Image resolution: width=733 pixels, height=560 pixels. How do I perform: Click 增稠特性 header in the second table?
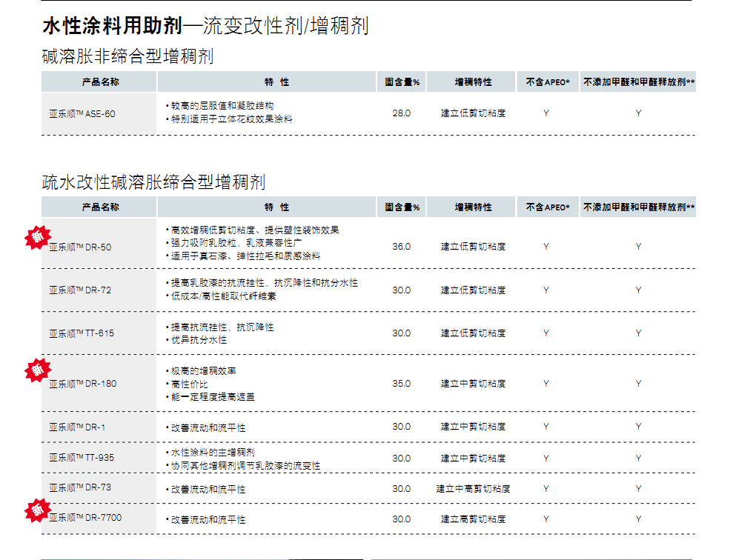pyautogui.click(x=473, y=207)
